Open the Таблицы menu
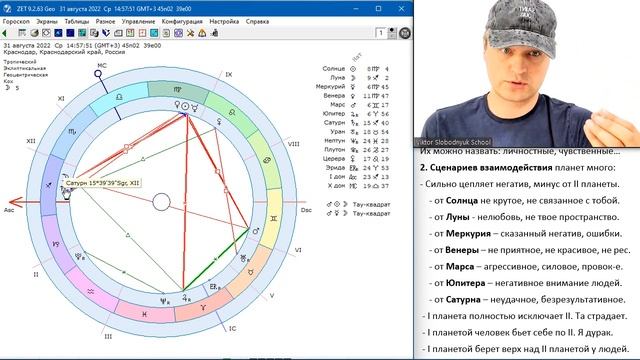The height and width of the screenshot is (360, 640). coord(76,21)
